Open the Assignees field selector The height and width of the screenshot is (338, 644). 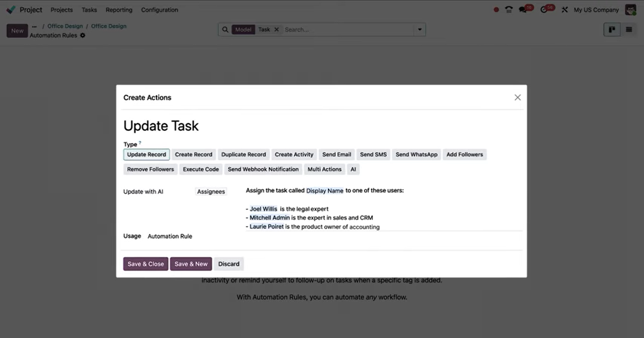[211, 191]
